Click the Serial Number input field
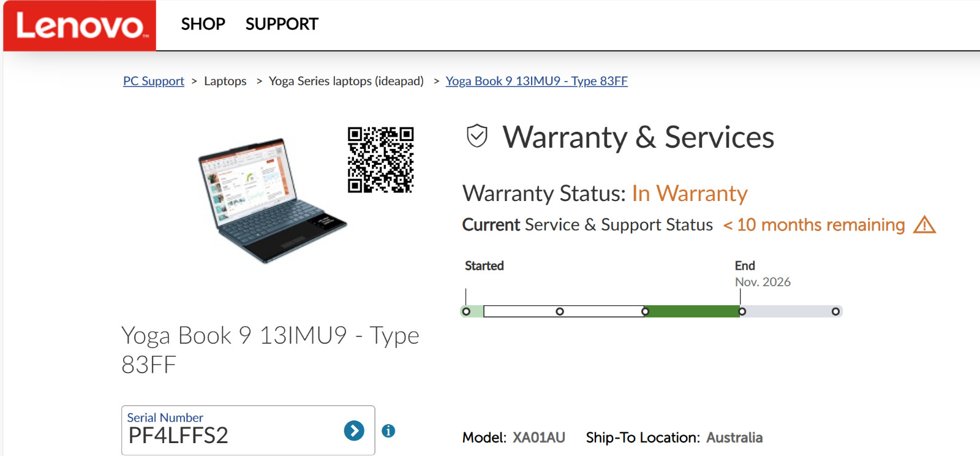 [x=248, y=430]
